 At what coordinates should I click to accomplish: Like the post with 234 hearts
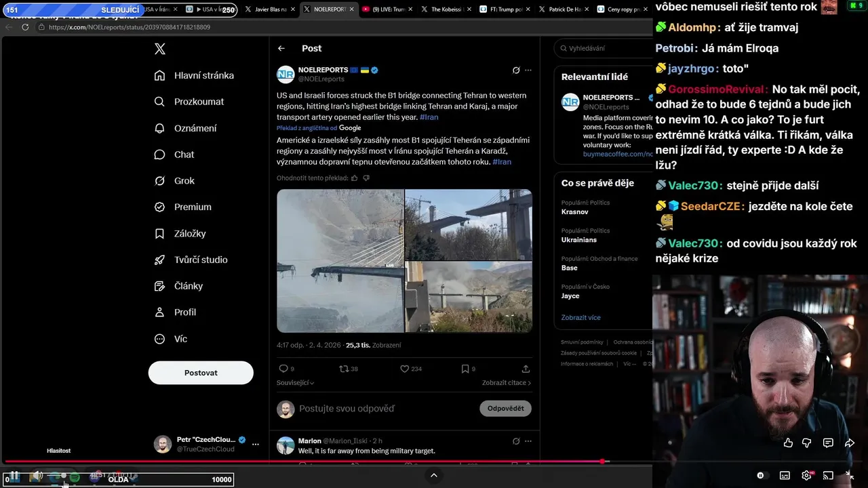point(405,369)
